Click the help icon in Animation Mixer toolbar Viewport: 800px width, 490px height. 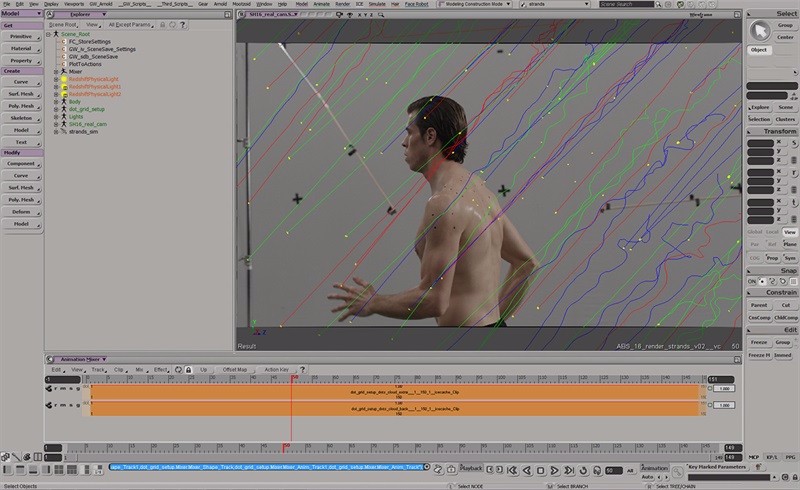click(x=302, y=370)
